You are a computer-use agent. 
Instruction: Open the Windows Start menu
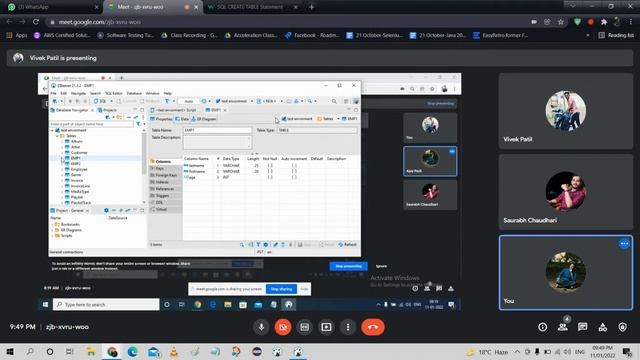pos(10,351)
